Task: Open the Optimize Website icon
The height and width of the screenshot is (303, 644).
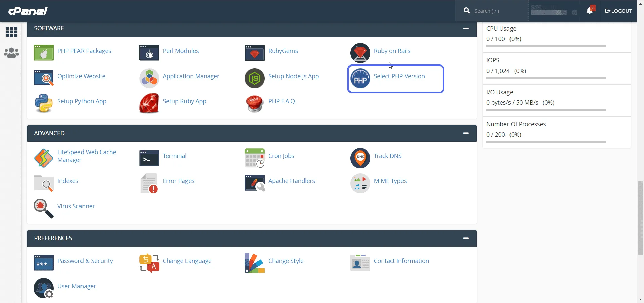Action: [44, 78]
